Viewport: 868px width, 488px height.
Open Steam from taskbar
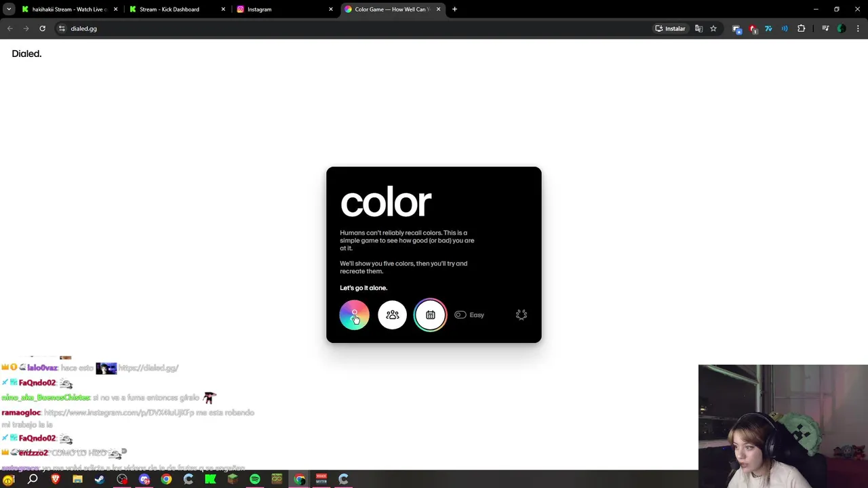pos(100,480)
